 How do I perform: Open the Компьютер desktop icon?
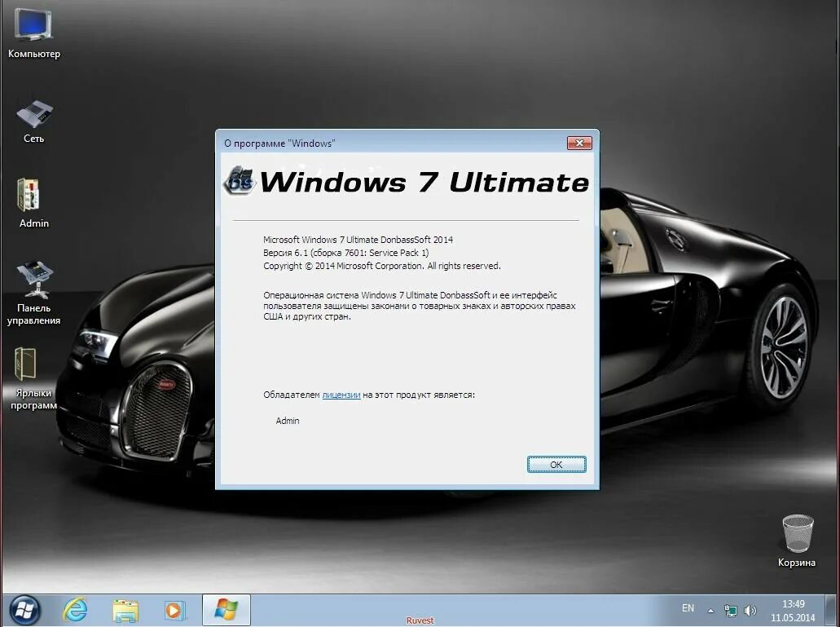tap(33, 33)
